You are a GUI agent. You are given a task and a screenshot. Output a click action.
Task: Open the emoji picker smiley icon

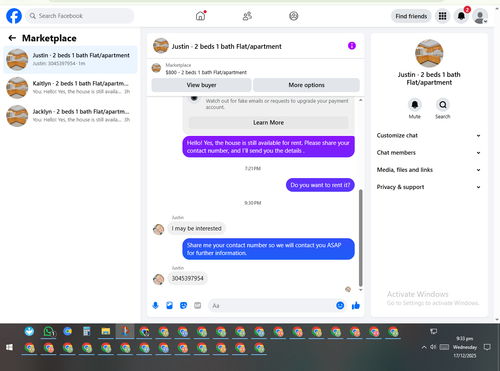340,305
